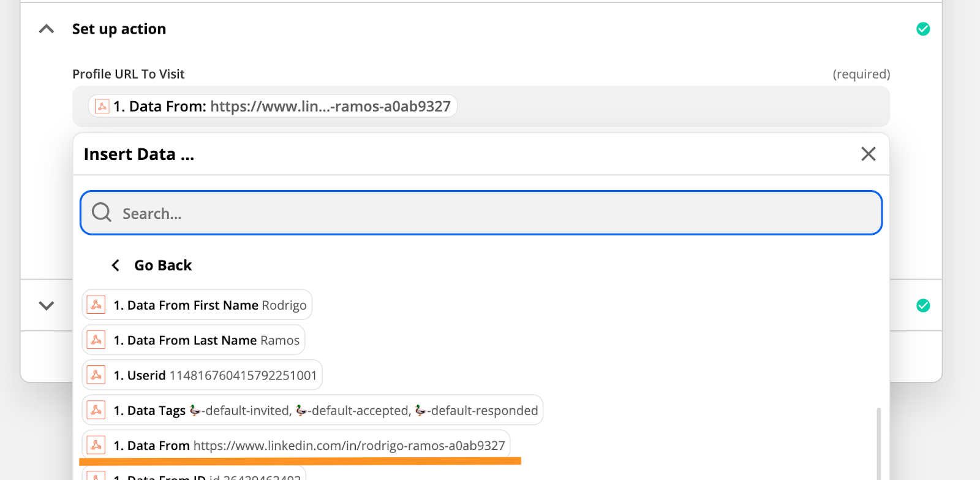Insert Data From Last Name Ramos
Screen dimensions: 980x480
click(194, 340)
